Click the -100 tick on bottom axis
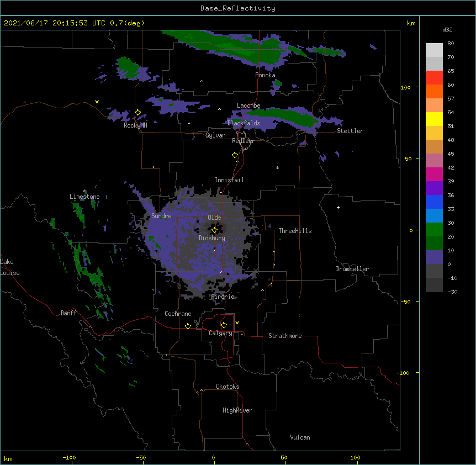Screen dimensions: 476x465 point(69,458)
